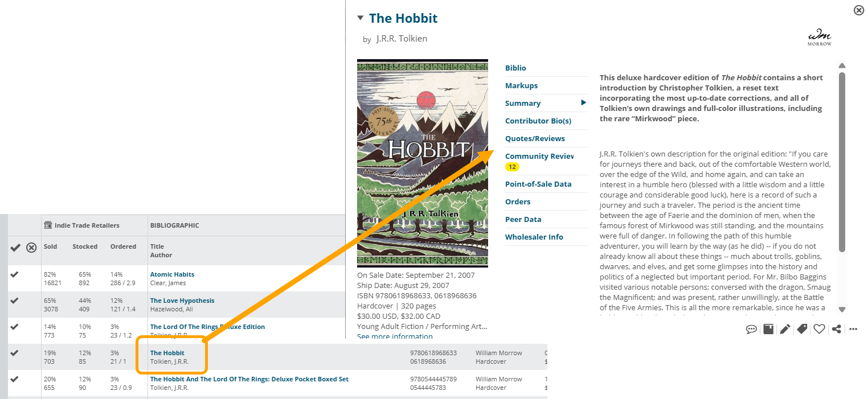Click scrollbar down arrow in summary

point(842,310)
